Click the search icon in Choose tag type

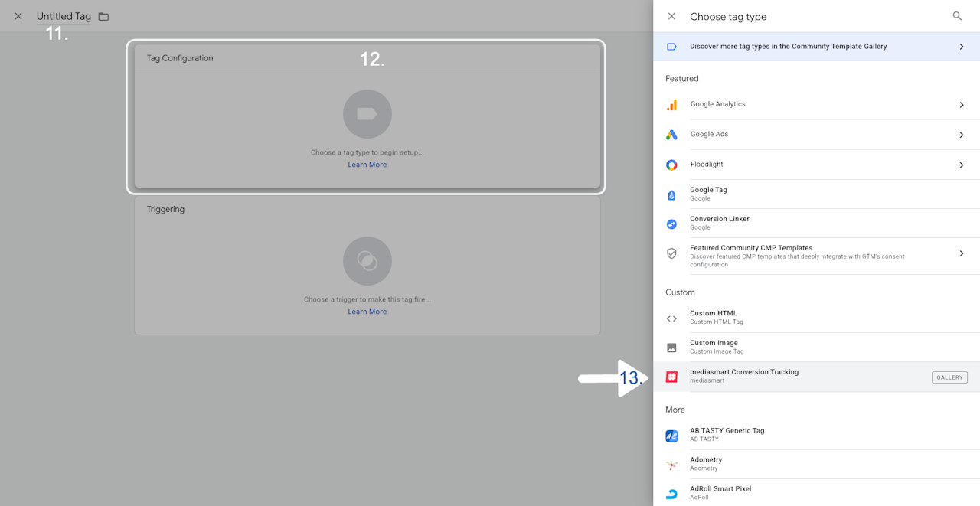pyautogui.click(x=957, y=16)
